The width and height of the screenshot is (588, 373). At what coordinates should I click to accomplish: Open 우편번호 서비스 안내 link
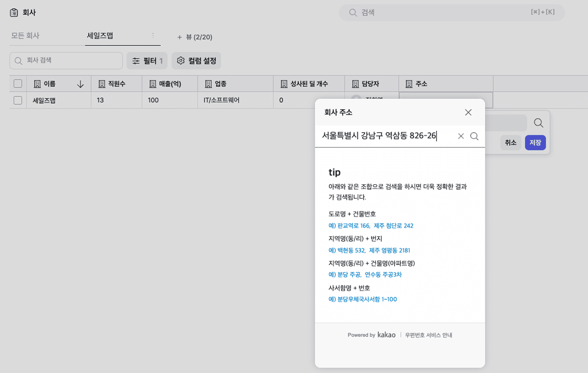point(429,335)
